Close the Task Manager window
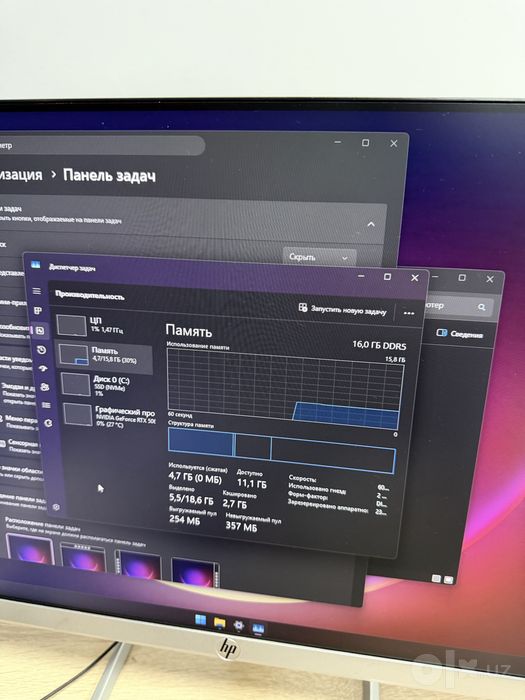The height and width of the screenshot is (700, 525). point(415,278)
